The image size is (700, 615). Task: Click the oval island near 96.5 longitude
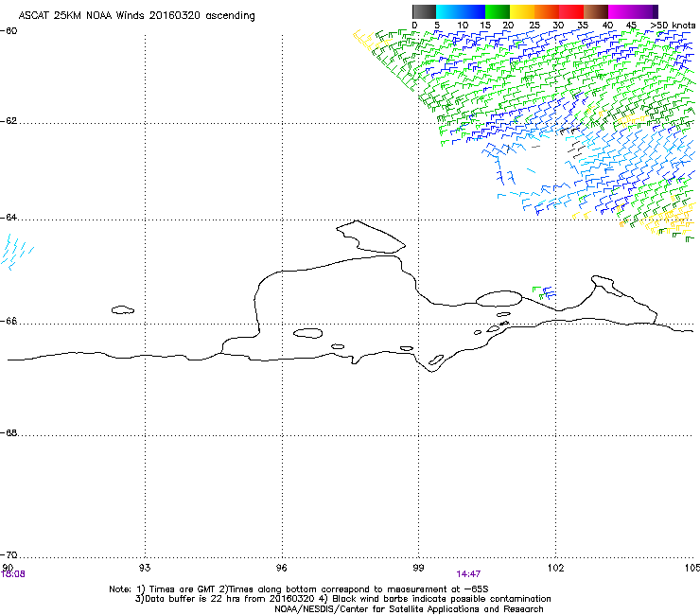click(308, 333)
